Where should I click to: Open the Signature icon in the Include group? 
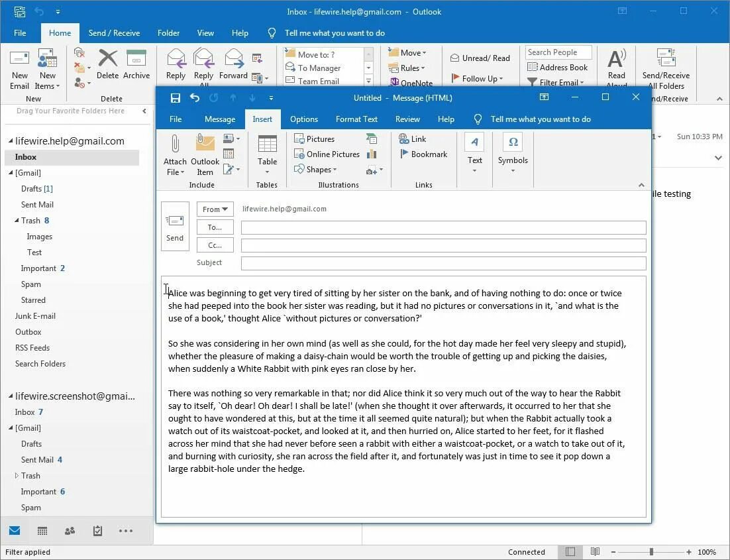coord(231,169)
